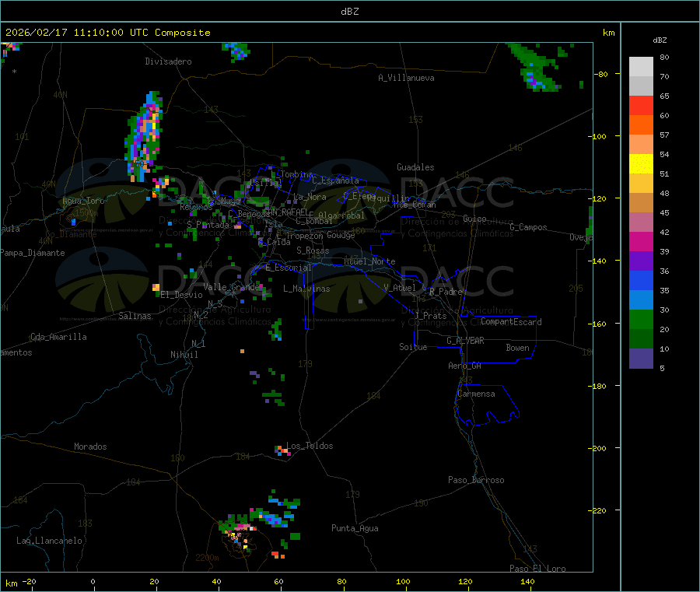The height and width of the screenshot is (592, 700).
Task: Click the Morados location label
Action: click(91, 447)
